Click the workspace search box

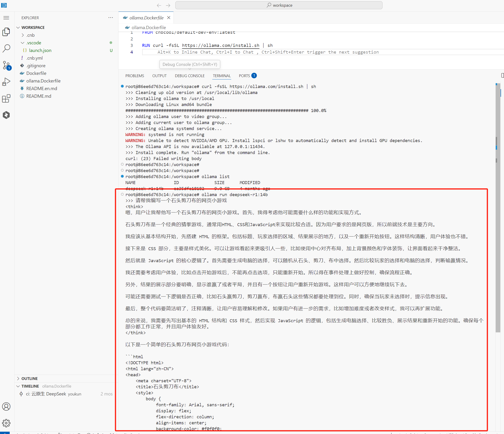pos(279,5)
